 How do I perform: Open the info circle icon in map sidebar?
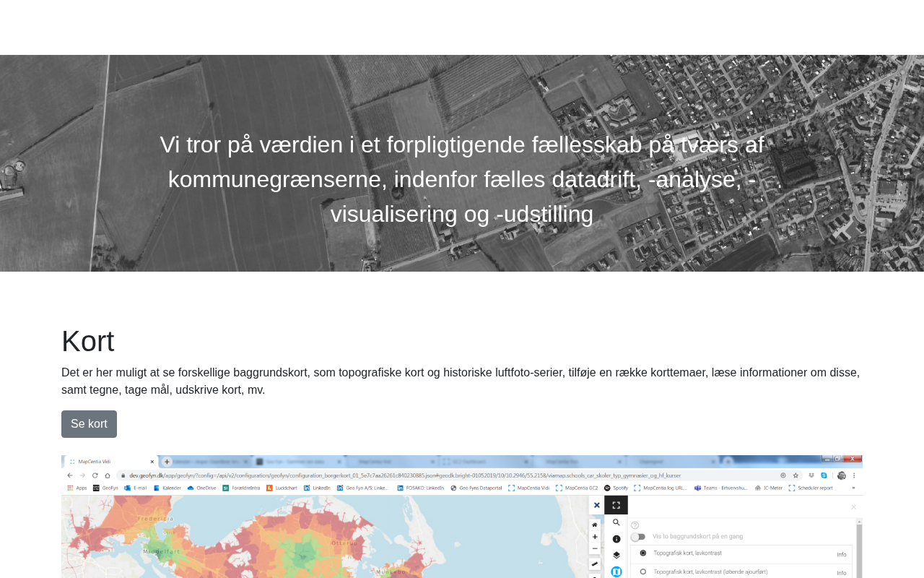pos(616,539)
